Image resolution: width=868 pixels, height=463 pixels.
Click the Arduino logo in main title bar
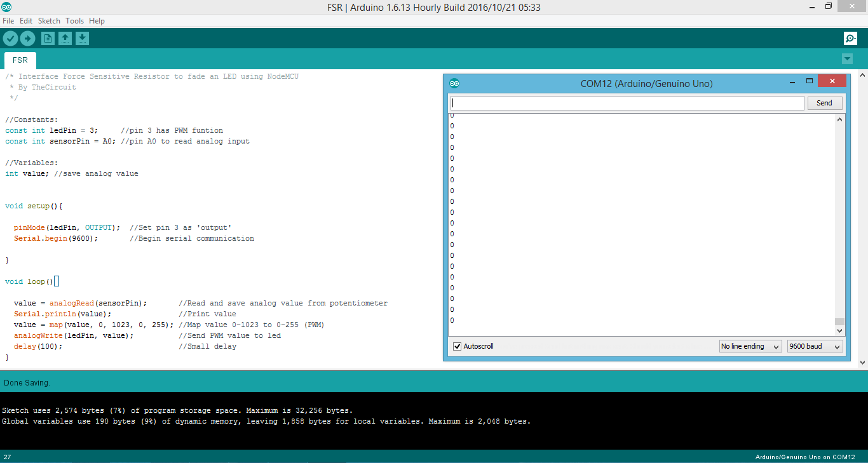6,7
